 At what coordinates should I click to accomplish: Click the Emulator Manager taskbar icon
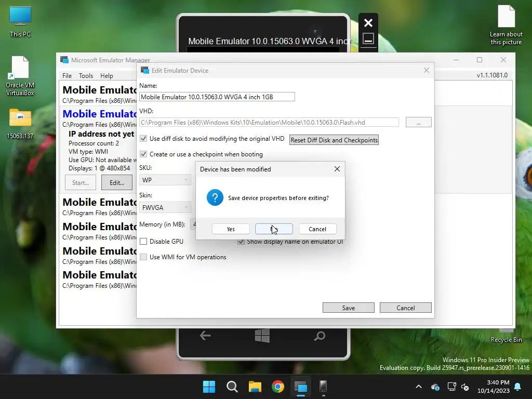pyautogui.click(x=301, y=387)
